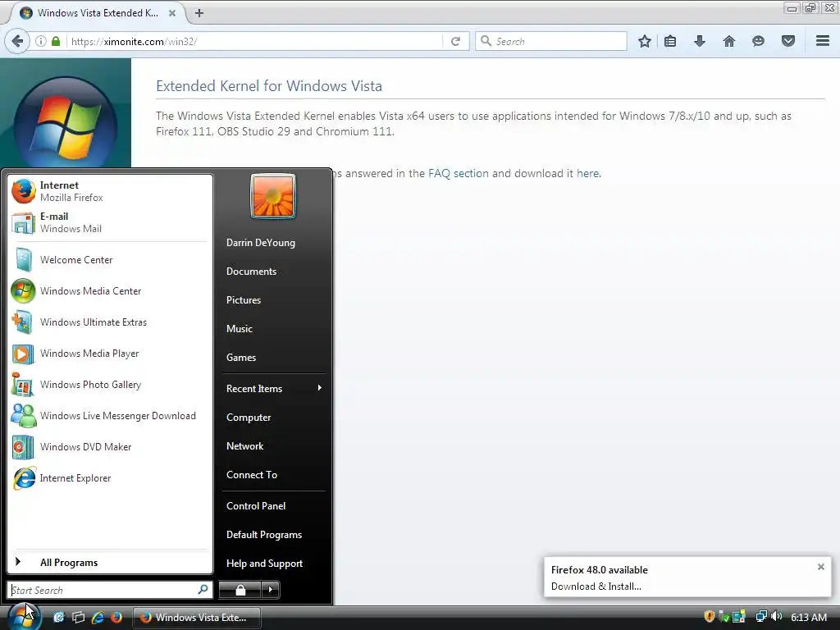Click the Firefox search box

click(551, 41)
